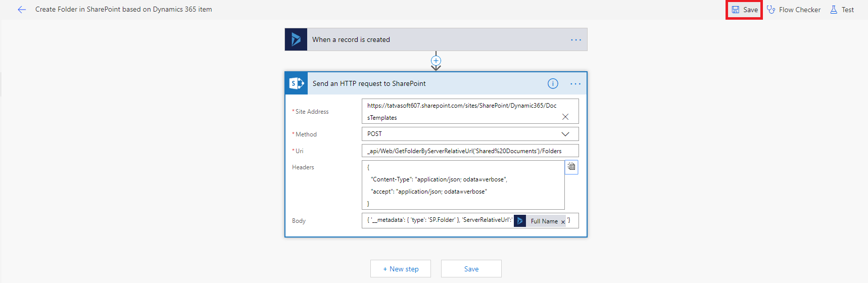Insert a step with the plus connector icon
The image size is (868, 283).
click(436, 61)
